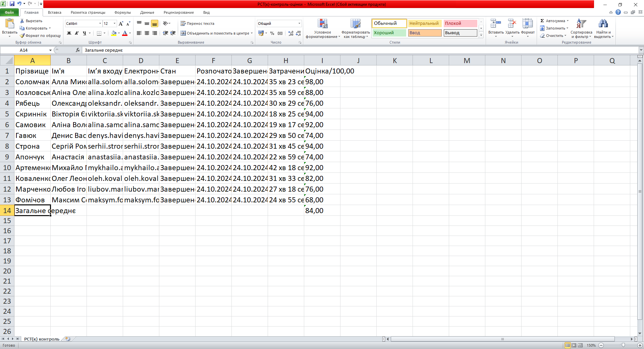Decrease decimal places icon

pyautogui.click(x=298, y=33)
